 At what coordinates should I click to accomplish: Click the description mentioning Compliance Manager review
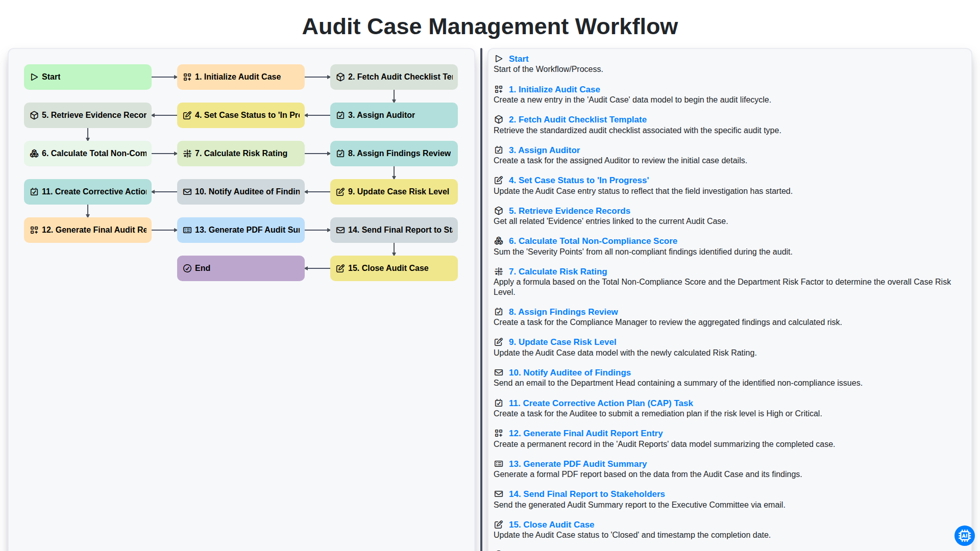[x=668, y=322]
